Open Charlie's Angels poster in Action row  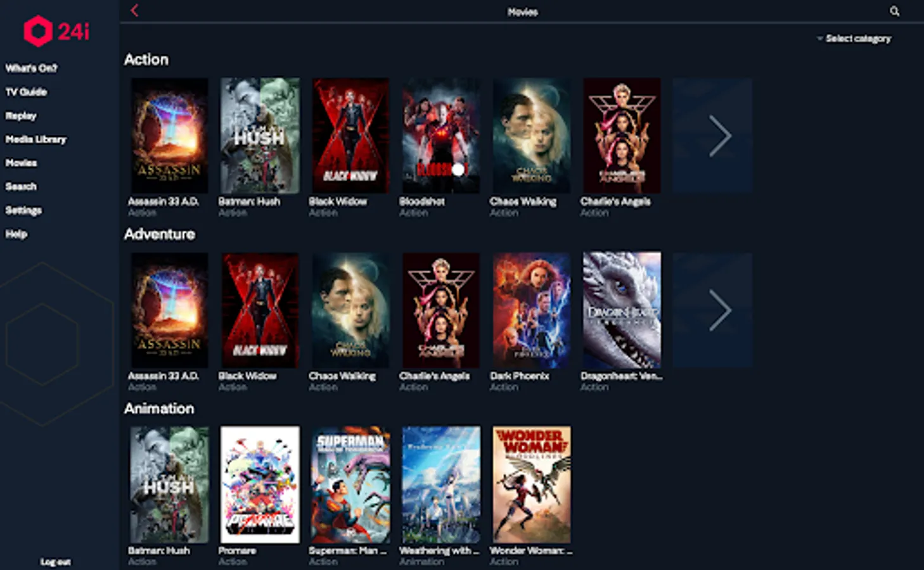(x=622, y=136)
